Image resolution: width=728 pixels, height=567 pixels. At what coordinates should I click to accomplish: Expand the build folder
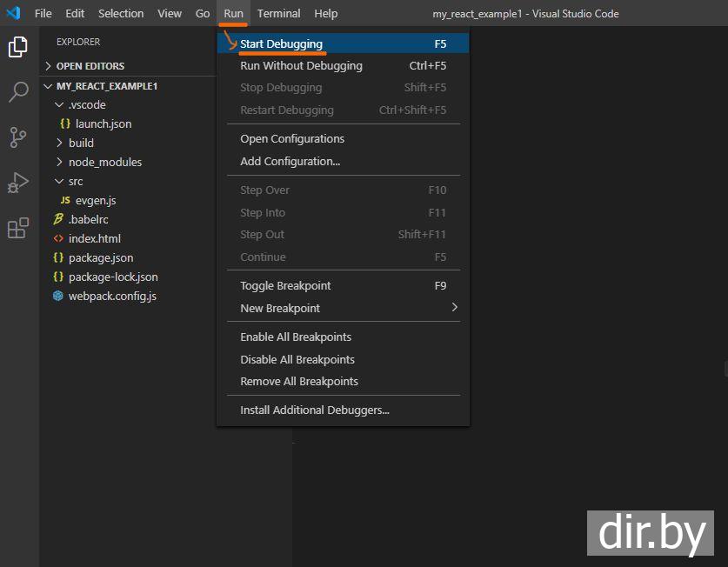point(81,143)
